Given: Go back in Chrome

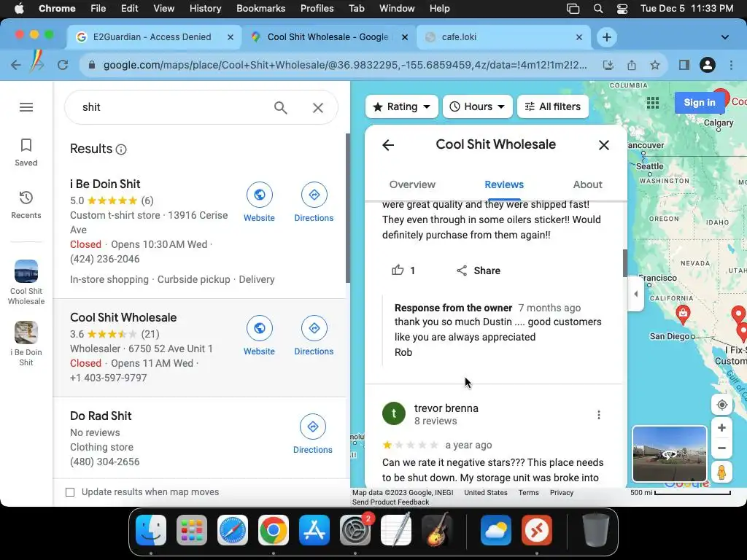Looking at the screenshot, I should (16, 65).
